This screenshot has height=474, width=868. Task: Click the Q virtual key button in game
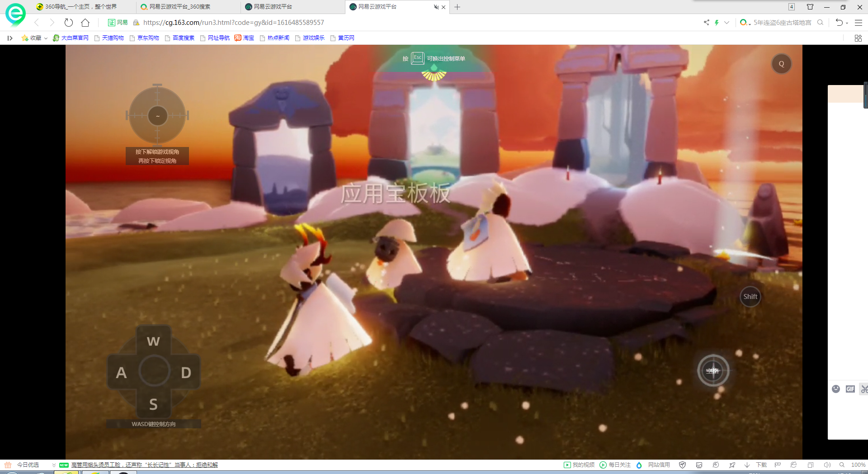[781, 64]
